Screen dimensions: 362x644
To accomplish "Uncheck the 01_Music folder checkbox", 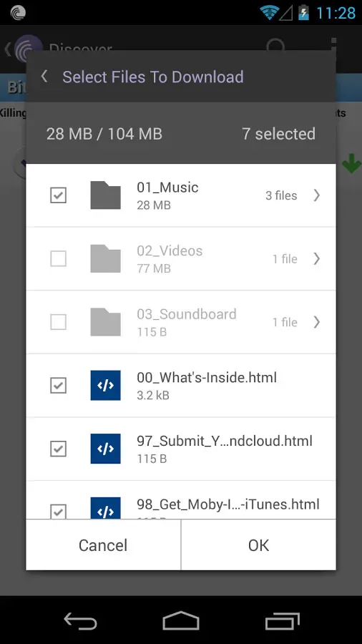I will 58,195.
